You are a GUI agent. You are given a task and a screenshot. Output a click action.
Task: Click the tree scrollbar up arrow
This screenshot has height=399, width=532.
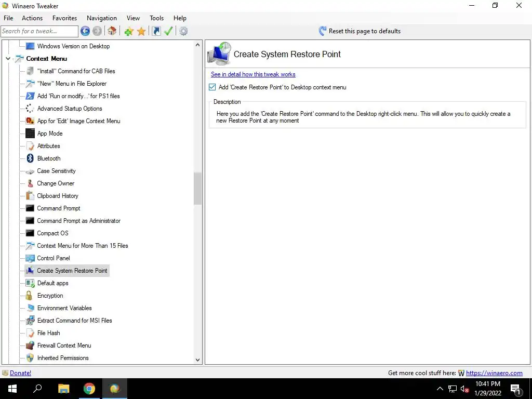pos(198,45)
